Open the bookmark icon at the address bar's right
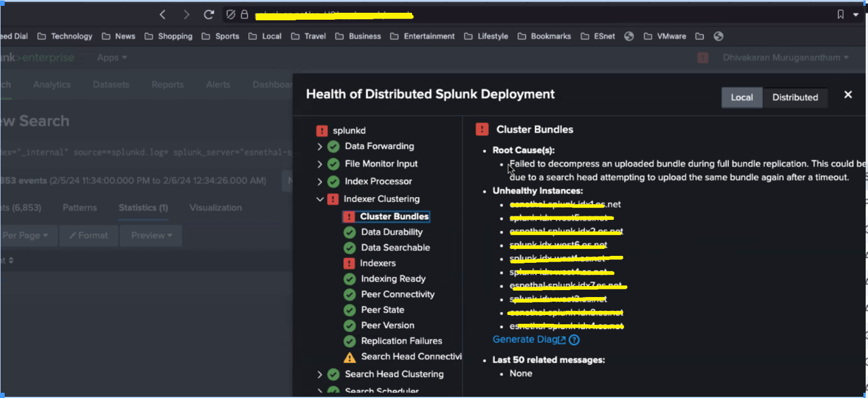868x398 pixels. click(x=840, y=14)
